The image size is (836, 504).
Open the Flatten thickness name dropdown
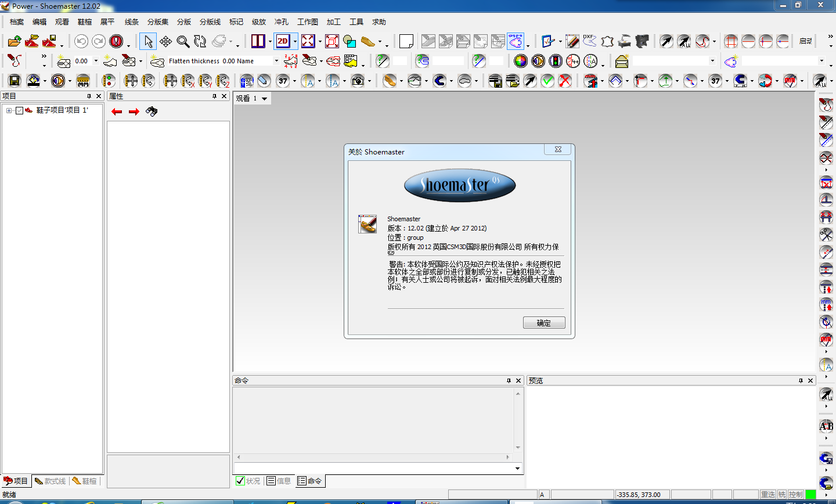276,61
